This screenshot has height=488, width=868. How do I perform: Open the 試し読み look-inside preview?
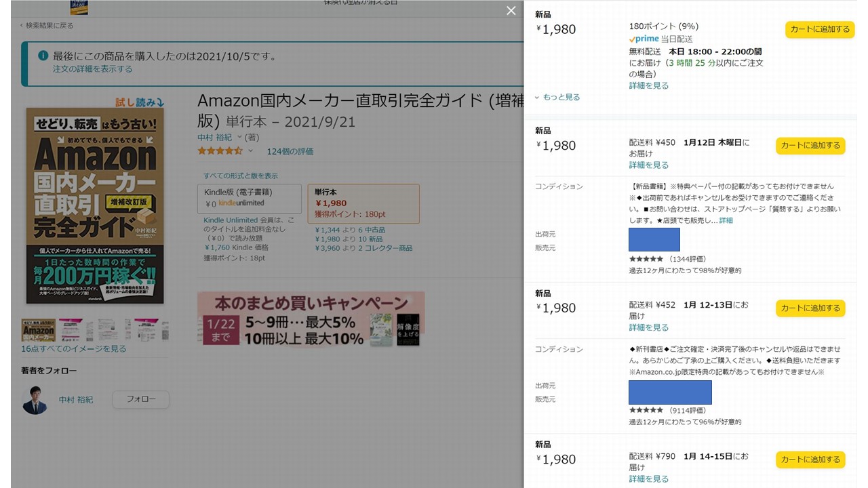(x=140, y=102)
